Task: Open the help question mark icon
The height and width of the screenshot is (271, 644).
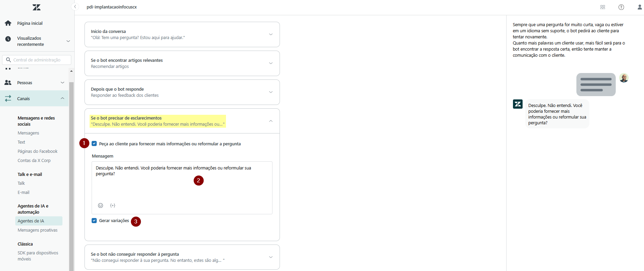Action: [621, 7]
